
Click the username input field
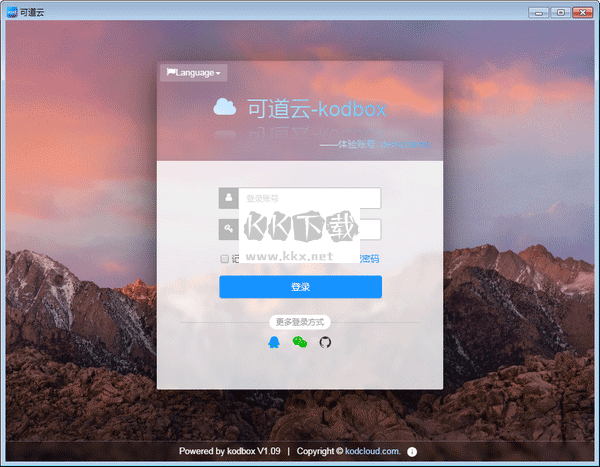point(310,198)
